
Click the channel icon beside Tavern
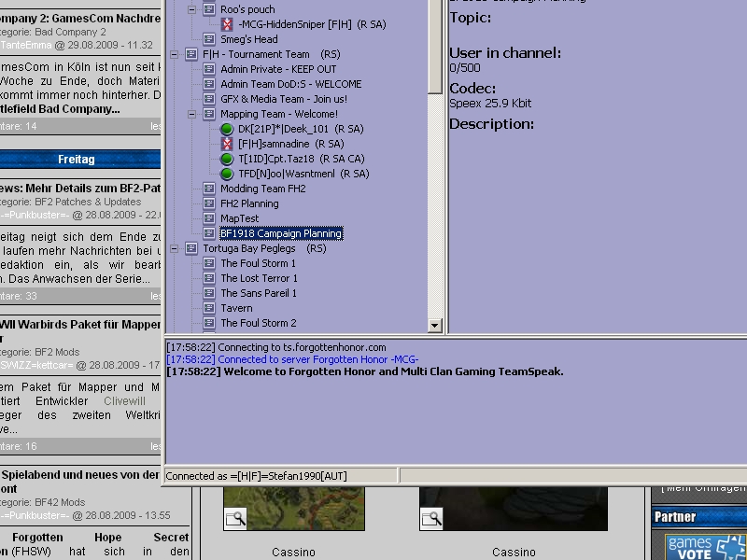pos(209,308)
